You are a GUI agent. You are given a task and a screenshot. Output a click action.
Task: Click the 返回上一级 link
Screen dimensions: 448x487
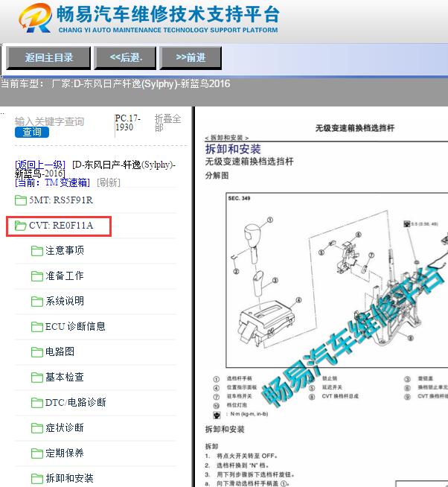pos(40,165)
